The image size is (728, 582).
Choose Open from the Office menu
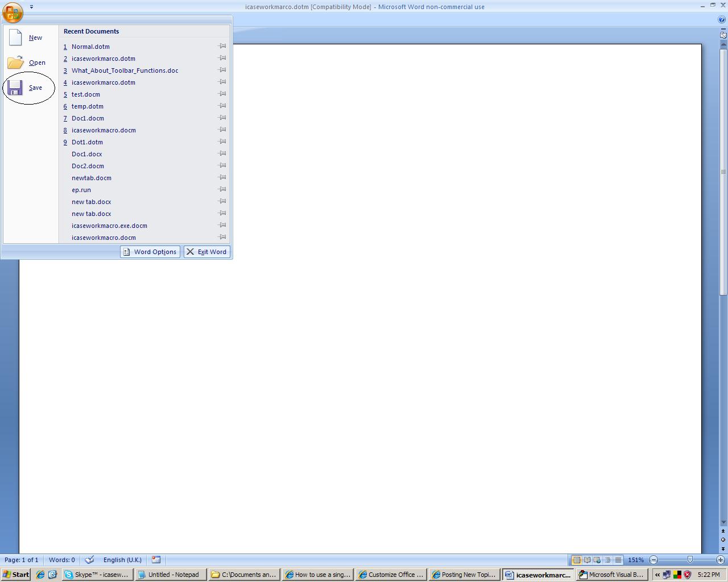[x=31, y=63]
